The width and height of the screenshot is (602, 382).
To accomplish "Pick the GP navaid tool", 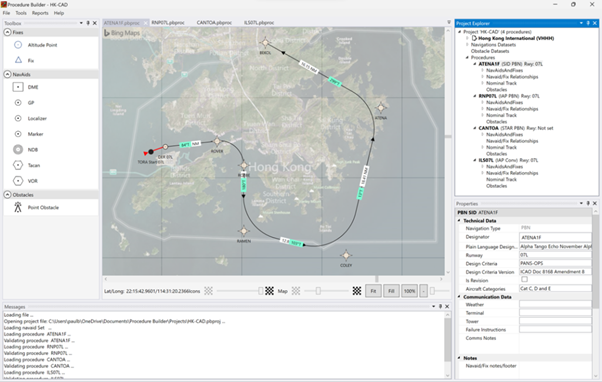I will [x=31, y=103].
